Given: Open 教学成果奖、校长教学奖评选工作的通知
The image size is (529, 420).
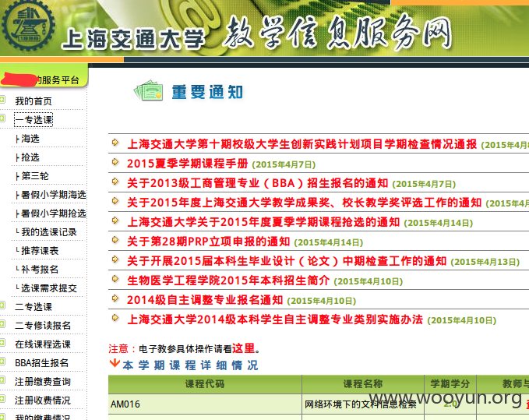Looking at the screenshot, I should pos(304,203).
